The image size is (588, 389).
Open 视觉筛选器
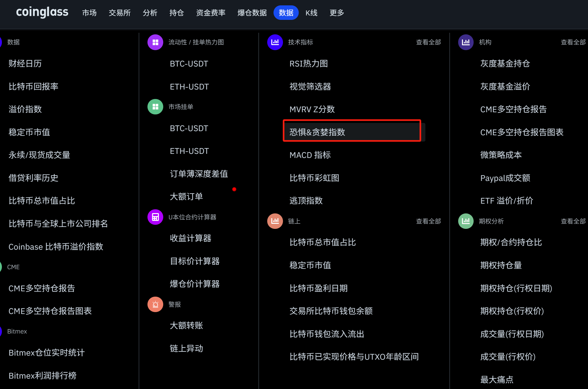click(310, 87)
